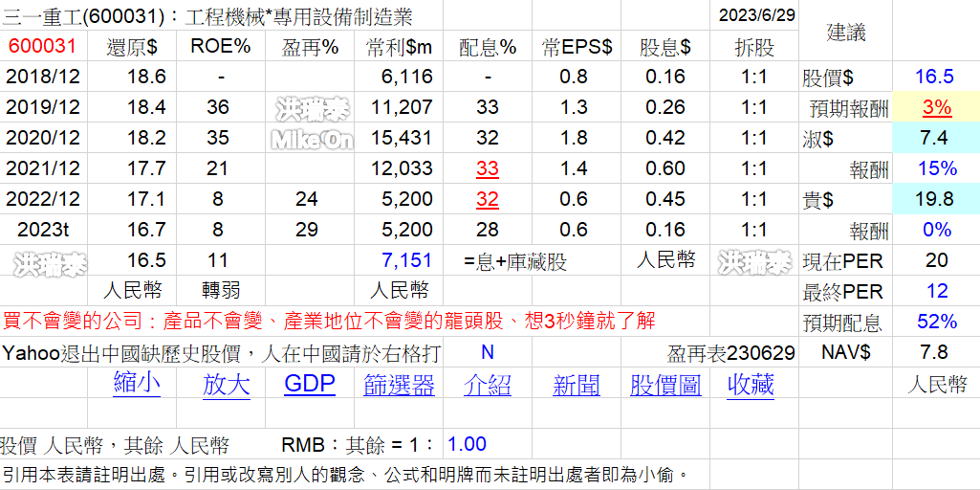Viewport: 980px width, 490px height.
Task: Open the 介紹 link
Action: click(x=487, y=384)
